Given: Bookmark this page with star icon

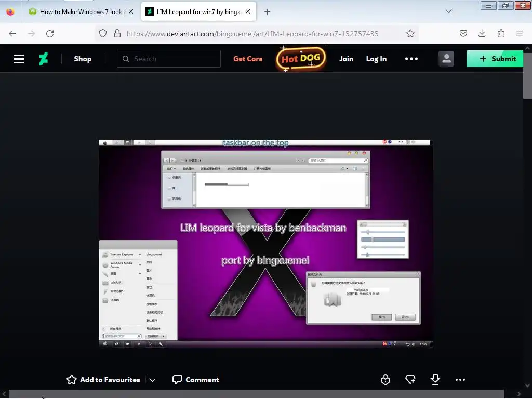Looking at the screenshot, I should pos(410,33).
